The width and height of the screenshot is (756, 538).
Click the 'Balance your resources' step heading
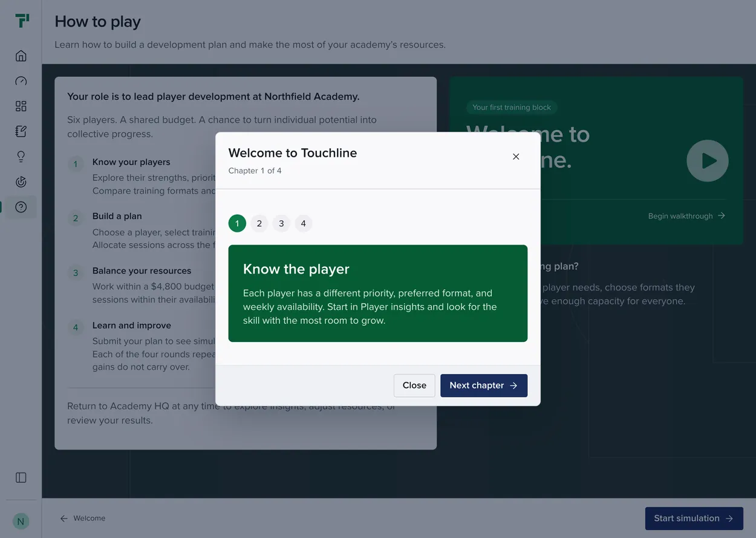[x=142, y=271]
